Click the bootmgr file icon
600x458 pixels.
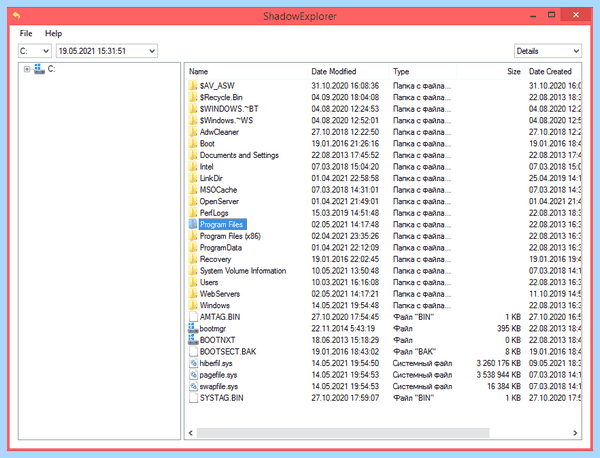[193, 328]
